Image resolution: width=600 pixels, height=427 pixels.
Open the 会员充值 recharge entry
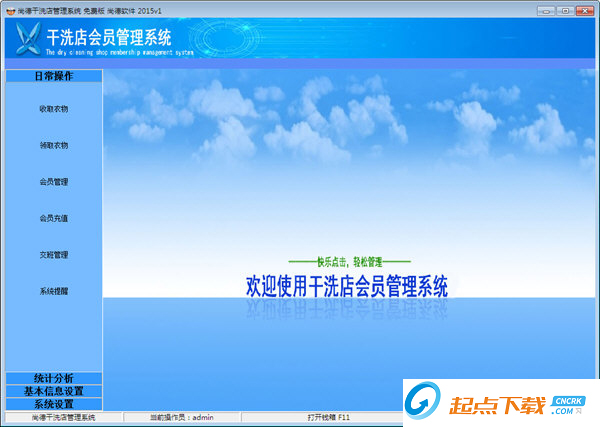click(54, 218)
